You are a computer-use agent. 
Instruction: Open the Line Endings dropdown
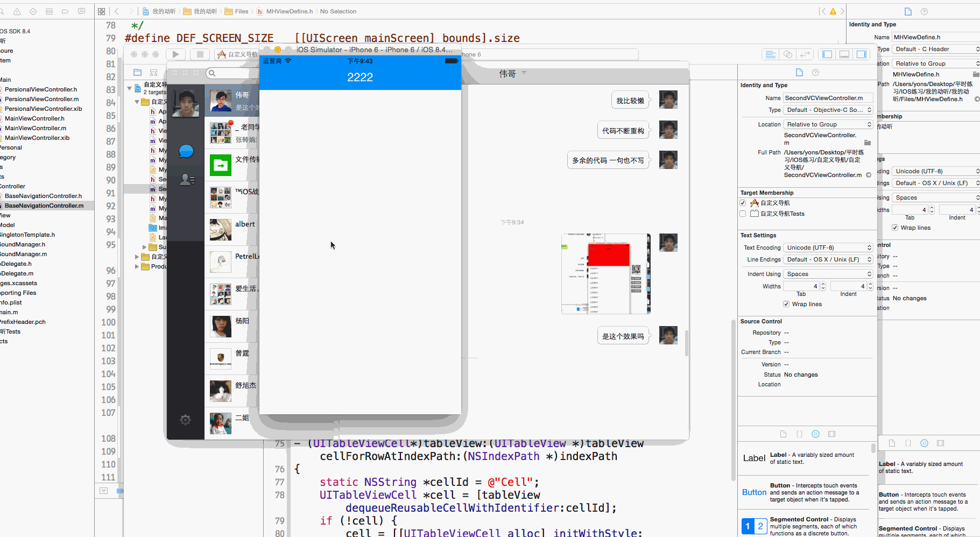point(828,259)
